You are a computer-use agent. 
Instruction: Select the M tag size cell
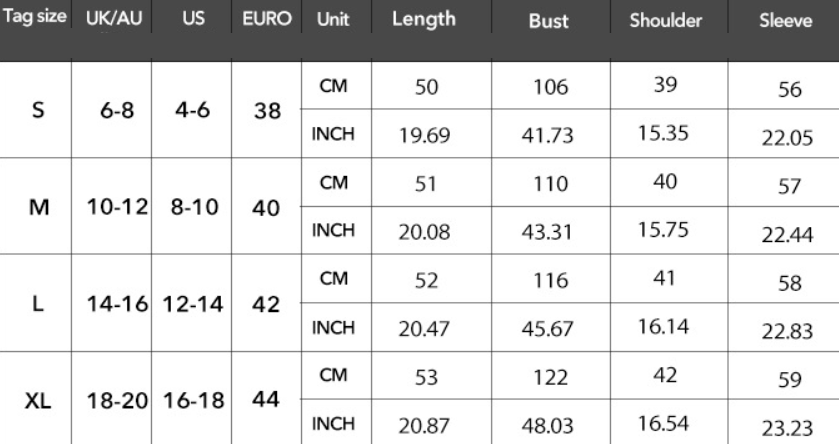(38, 209)
